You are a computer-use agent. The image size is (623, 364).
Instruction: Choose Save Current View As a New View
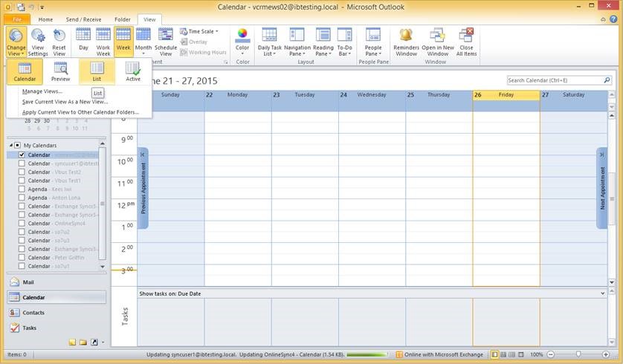tap(65, 102)
